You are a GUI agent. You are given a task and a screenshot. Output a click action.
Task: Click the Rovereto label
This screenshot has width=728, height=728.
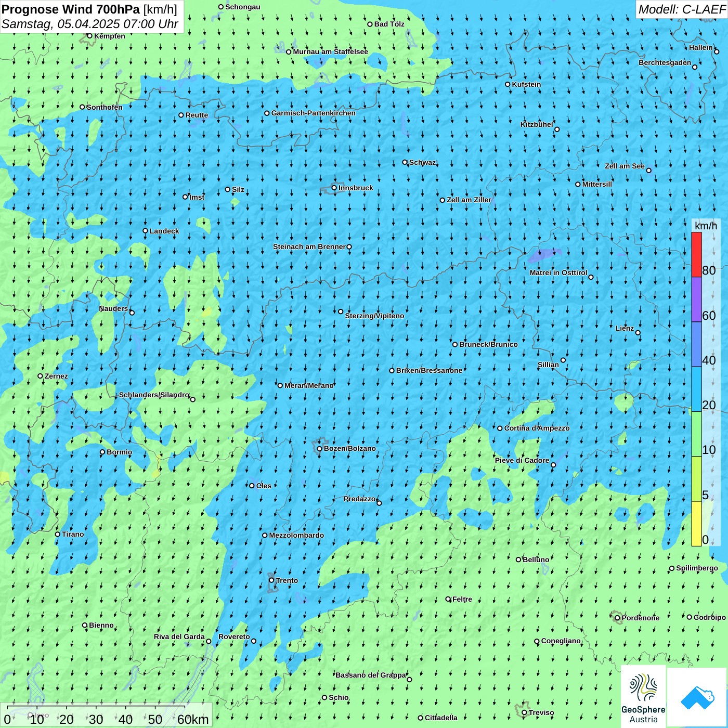[x=234, y=636]
